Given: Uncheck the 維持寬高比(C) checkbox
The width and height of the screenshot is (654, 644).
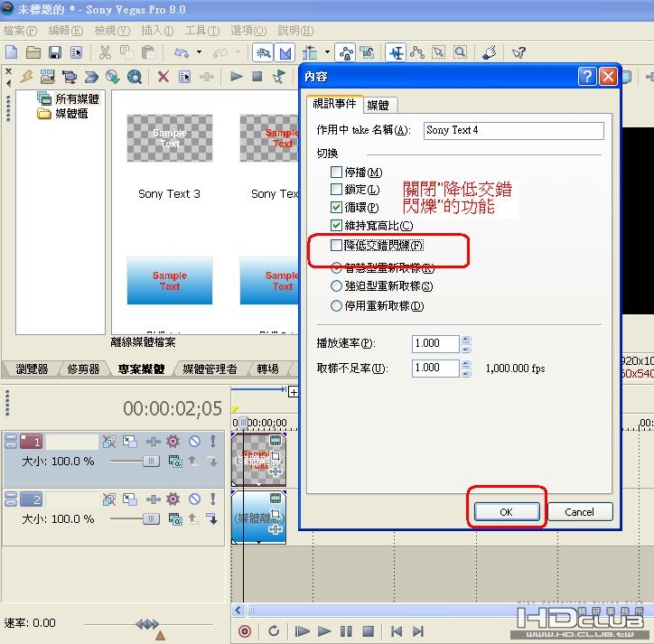Looking at the screenshot, I should (x=336, y=226).
